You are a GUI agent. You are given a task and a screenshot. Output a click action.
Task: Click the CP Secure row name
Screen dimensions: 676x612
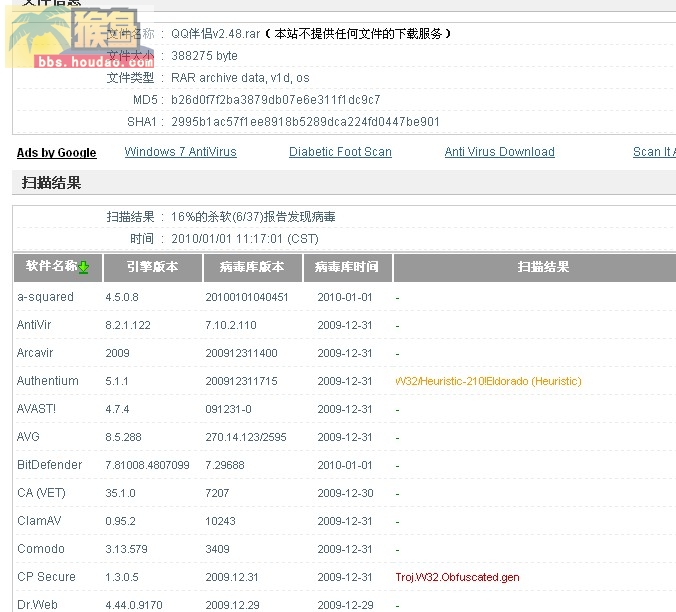(x=46, y=577)
